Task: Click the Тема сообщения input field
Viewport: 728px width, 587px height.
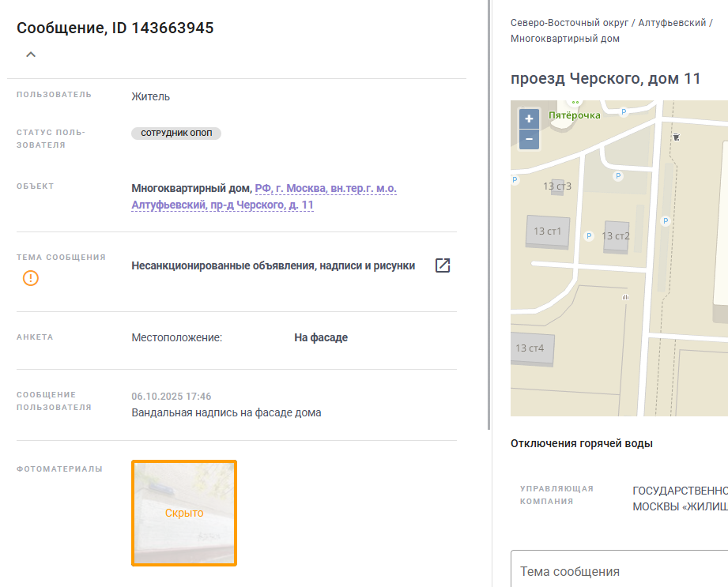Action: (620, 570)
